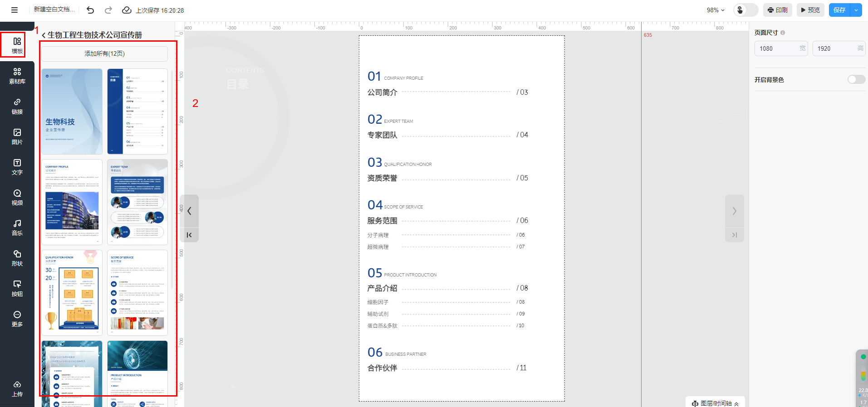Open the 更多 more tools menu
Viewport: 868px width, 407px height.
coord(17,319)
